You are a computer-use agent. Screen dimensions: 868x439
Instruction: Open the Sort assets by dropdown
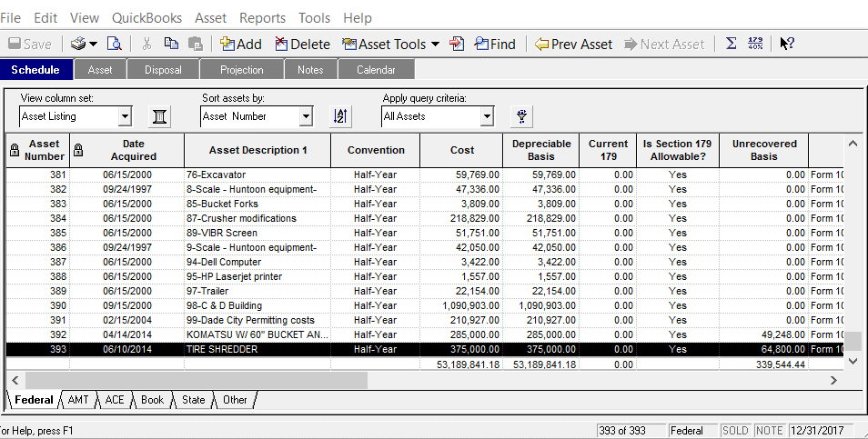click(x=306, y=116)
